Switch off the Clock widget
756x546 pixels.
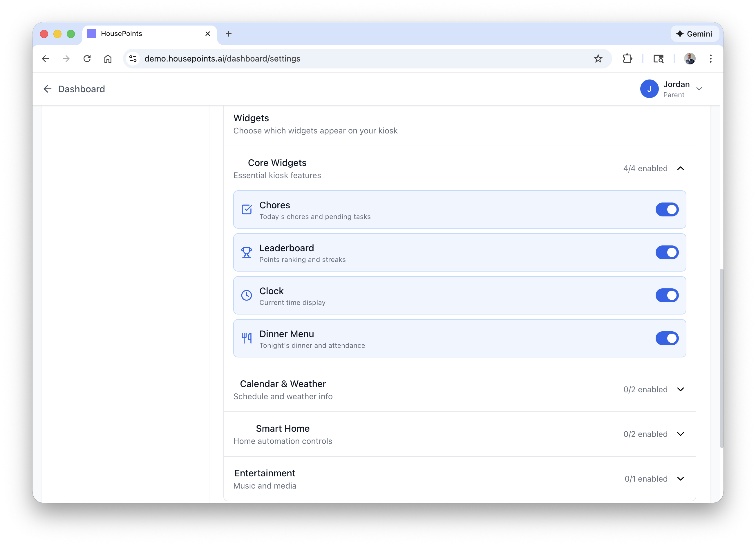pyautogui.click(x=667, y=295)
